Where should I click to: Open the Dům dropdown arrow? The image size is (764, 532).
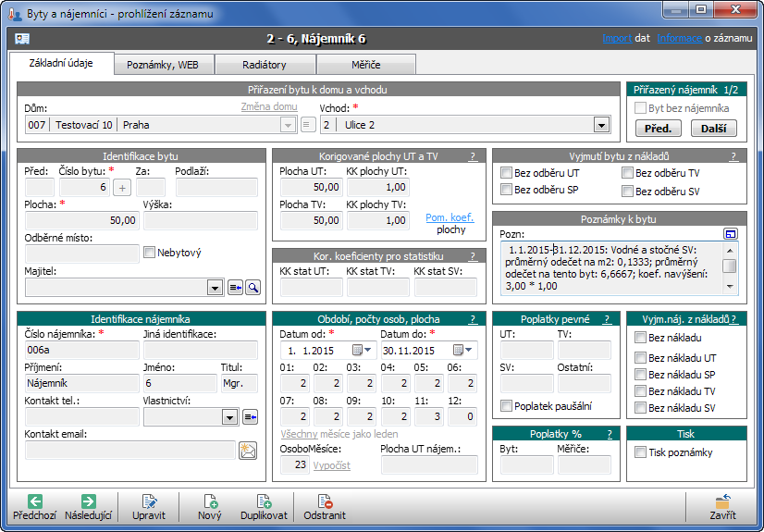288,125
